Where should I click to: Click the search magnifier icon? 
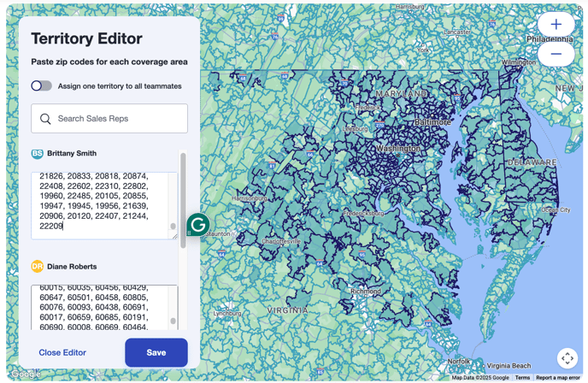coord(45,119)
